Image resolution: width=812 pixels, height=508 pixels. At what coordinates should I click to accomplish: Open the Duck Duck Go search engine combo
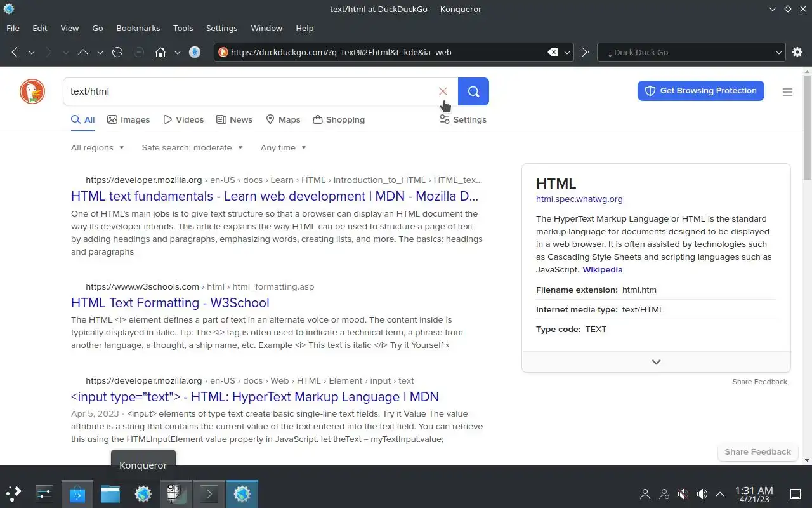click(691, 52)
